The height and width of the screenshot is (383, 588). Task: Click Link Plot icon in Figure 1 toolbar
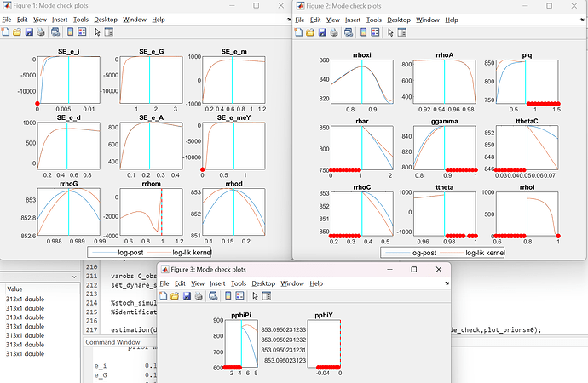click(55, 31)
